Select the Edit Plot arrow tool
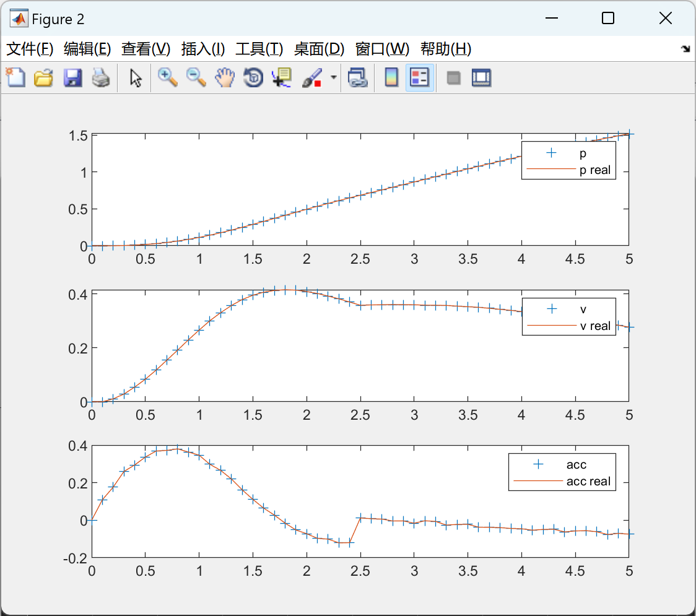The image size is (696, 616). click(x=136, y=77)
